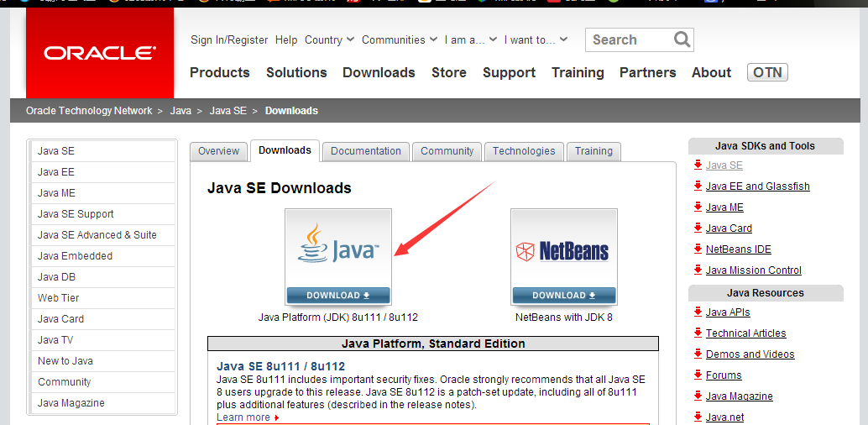Image resolution: width=868 pixels, height=425 pixels.
Task: Select Community in left sidebar
Action: click(103, 382)
